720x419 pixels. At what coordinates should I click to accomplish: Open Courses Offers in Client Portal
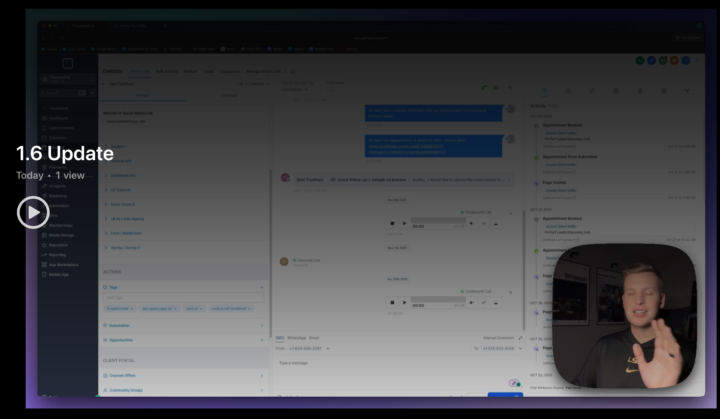pyautogui.click(x=184, y=375)
